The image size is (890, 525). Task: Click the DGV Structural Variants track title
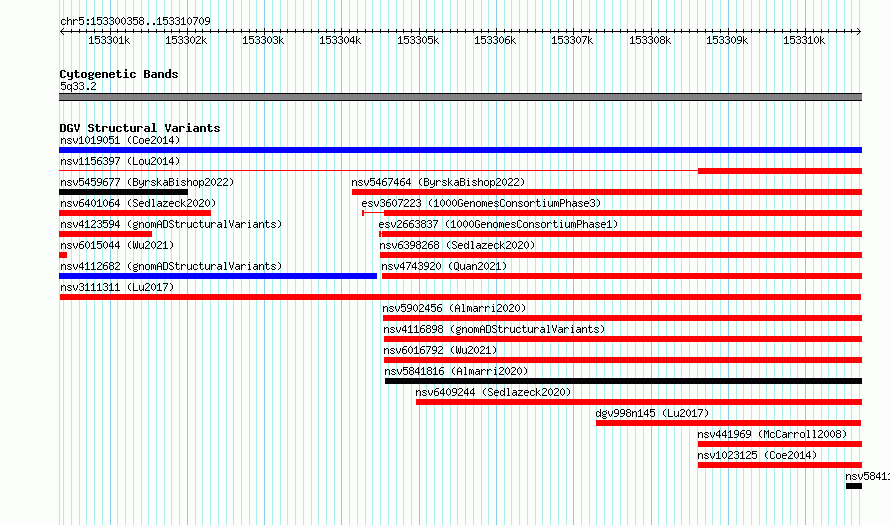pos(140,128)
